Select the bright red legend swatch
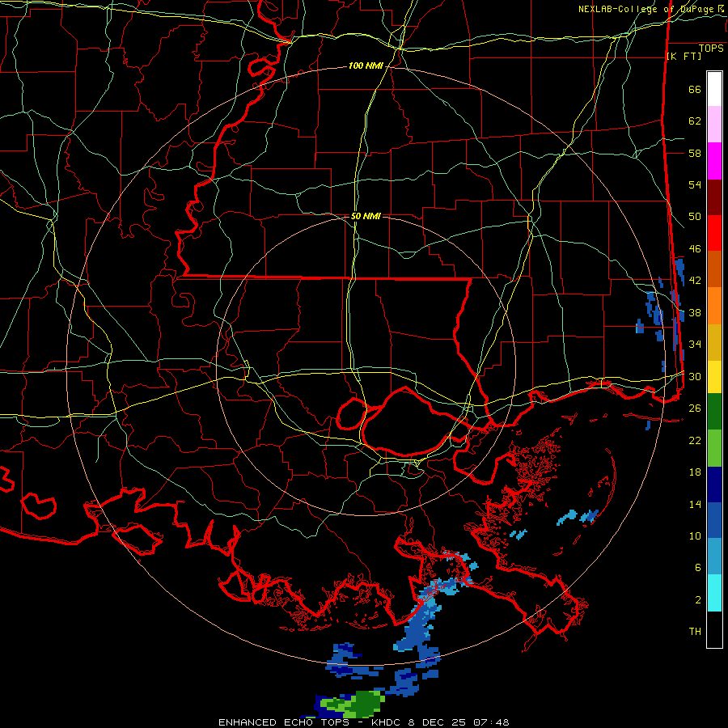 [x=714, y=233]
